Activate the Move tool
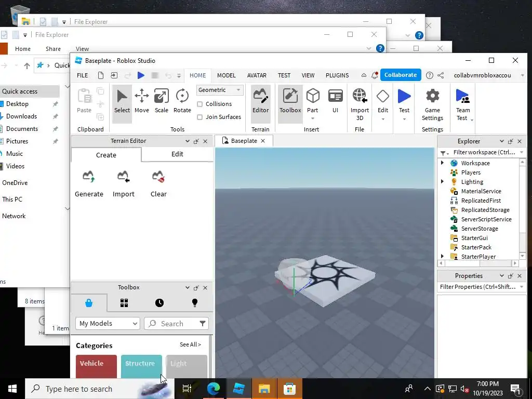532x399 pixels. (141, 102)
